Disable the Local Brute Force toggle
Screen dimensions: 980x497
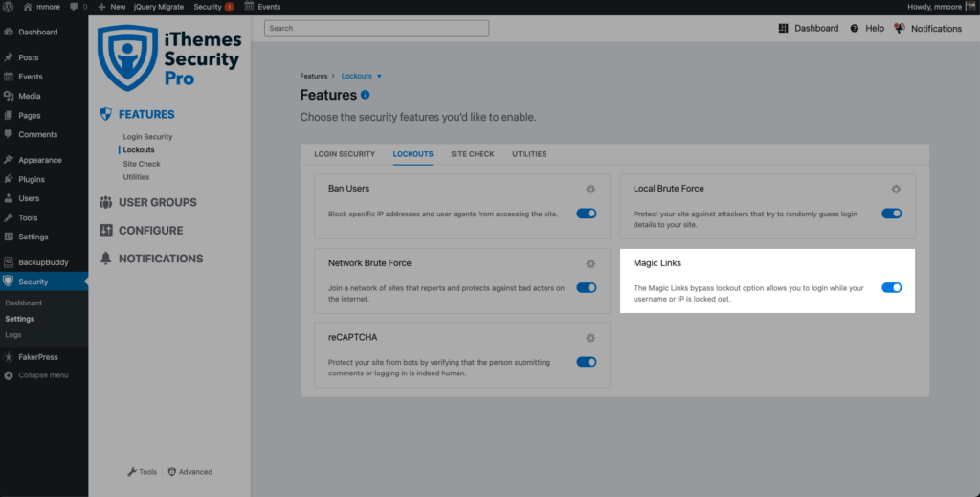892,214
